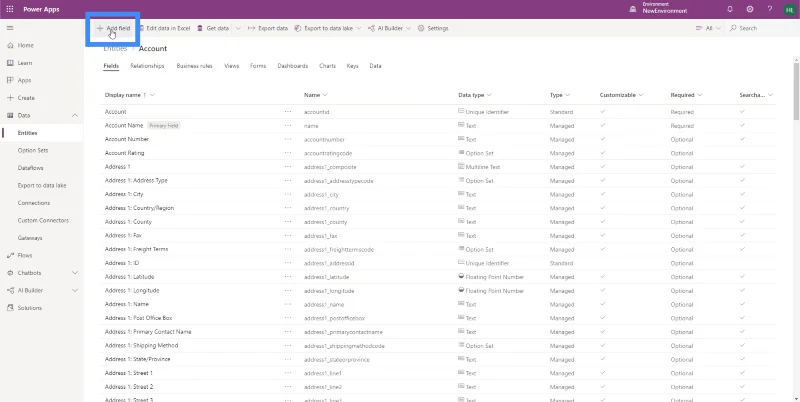Screen dimensions: 800x402
Task: Expand the Get data dropdown arrow
Action: (238, 28)
